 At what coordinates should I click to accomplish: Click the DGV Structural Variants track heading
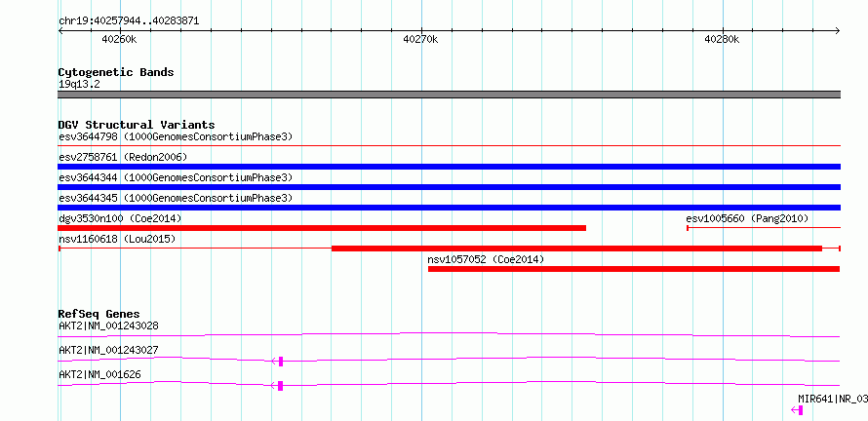tap(137, 125)
